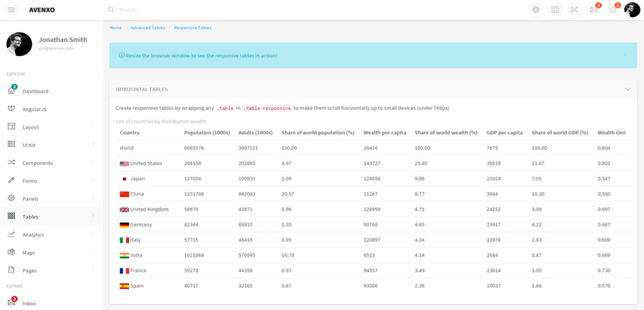Expand the Tables menu chevron
The height and width of the screenshot is (310, 644).
(93, 215)
